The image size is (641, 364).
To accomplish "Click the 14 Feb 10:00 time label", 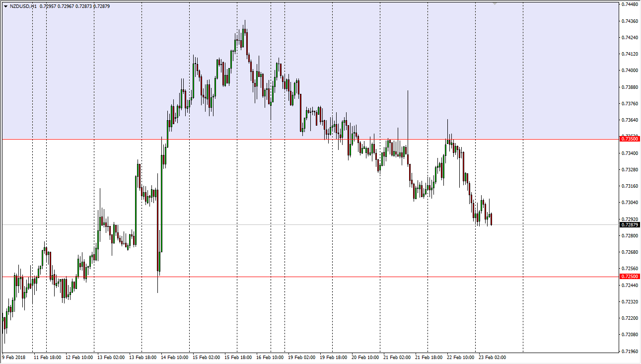I will point(173,357).
